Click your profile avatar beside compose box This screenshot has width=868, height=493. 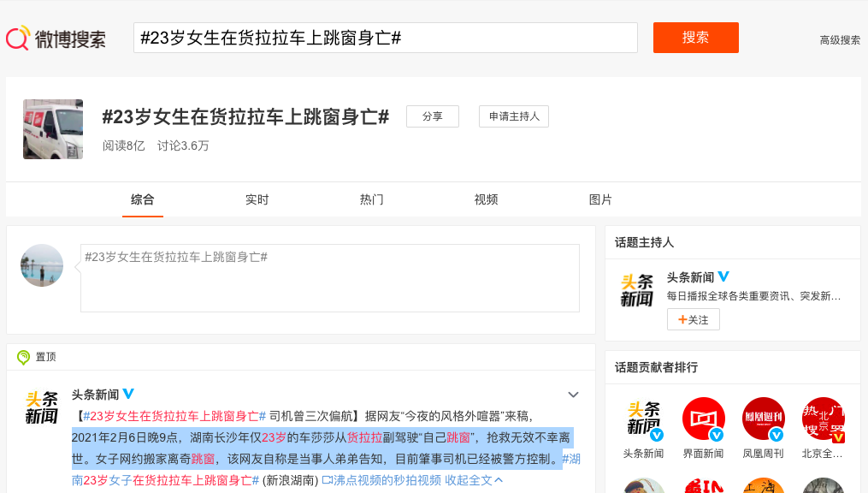tap(42, 265)
